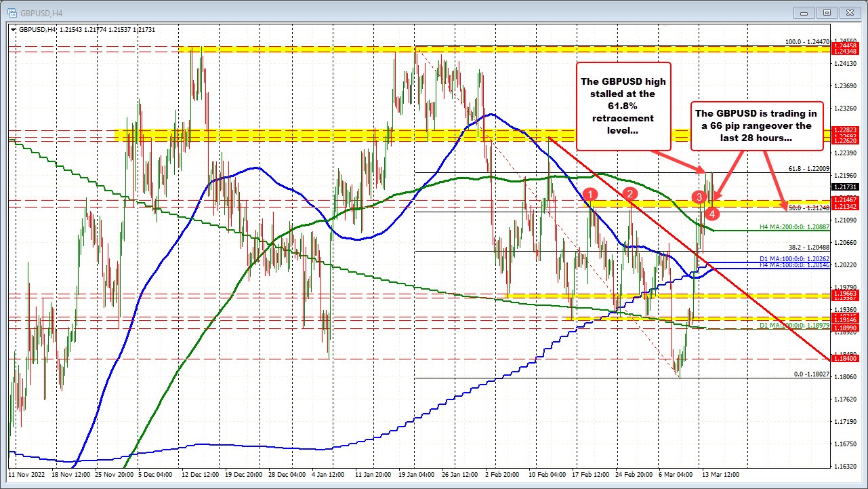Screen dimensions: 868x489
Task: Click the current price tag 1.21731
Action: (844, 187)
